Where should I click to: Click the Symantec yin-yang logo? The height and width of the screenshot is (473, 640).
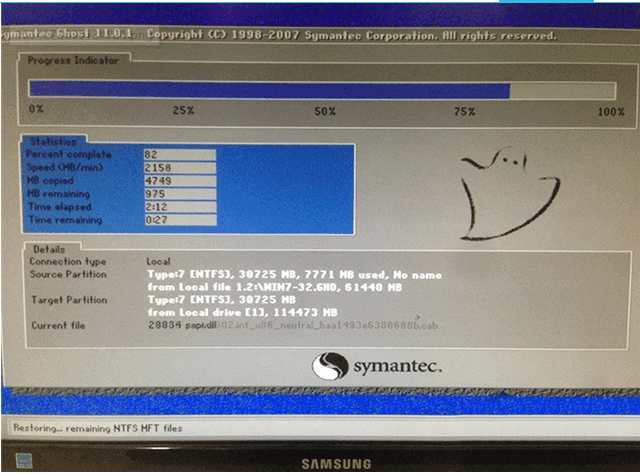(330, 366)
